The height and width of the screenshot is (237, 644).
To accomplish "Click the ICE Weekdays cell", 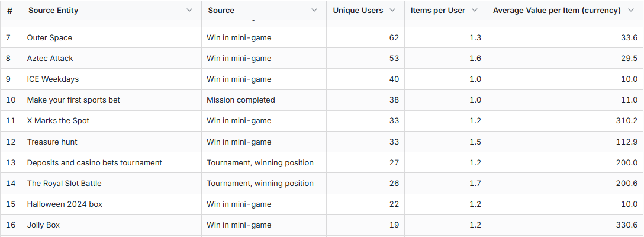I will [53, 79].
